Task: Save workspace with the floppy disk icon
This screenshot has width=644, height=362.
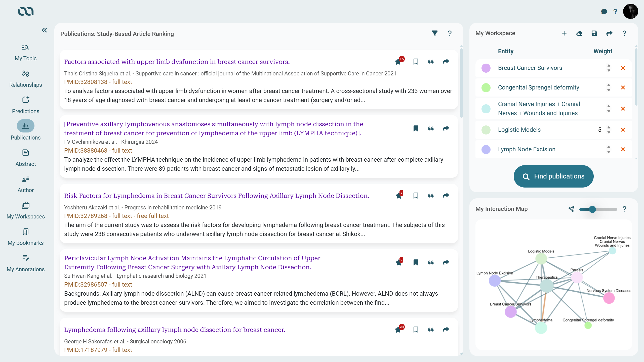Action: pos(594,33)
